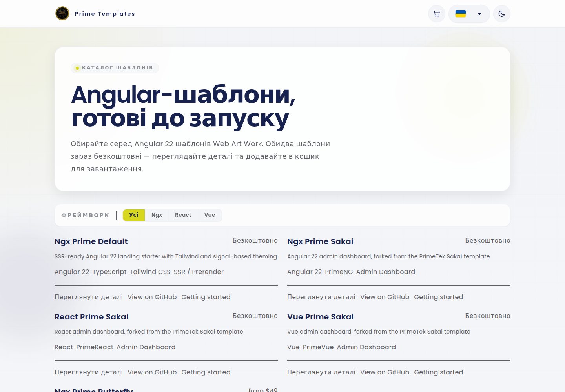Click Getting started for Ngx Prime Sakai
The width and height of the screenshot is (565, 392).
point(439,297)
